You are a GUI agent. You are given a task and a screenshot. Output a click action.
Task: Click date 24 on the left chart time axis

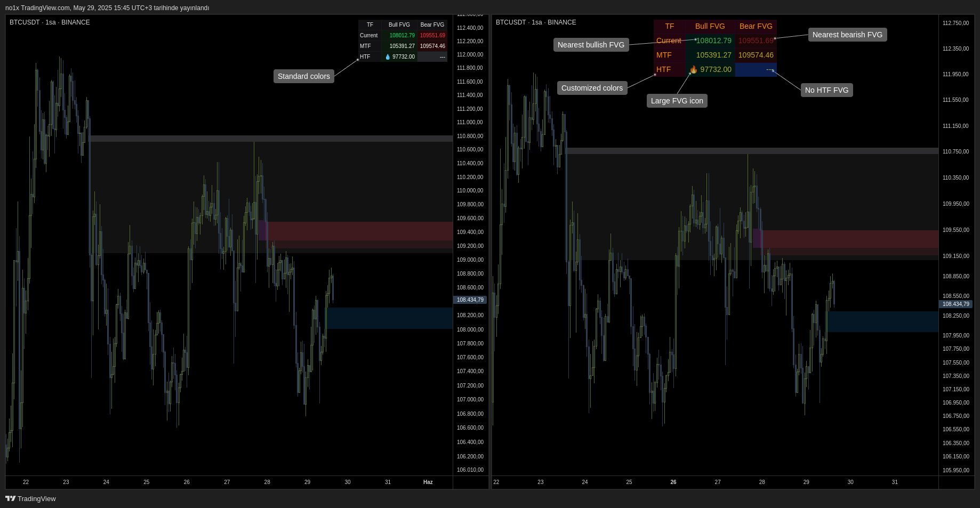pyautogui.click(x=106, y=482)
